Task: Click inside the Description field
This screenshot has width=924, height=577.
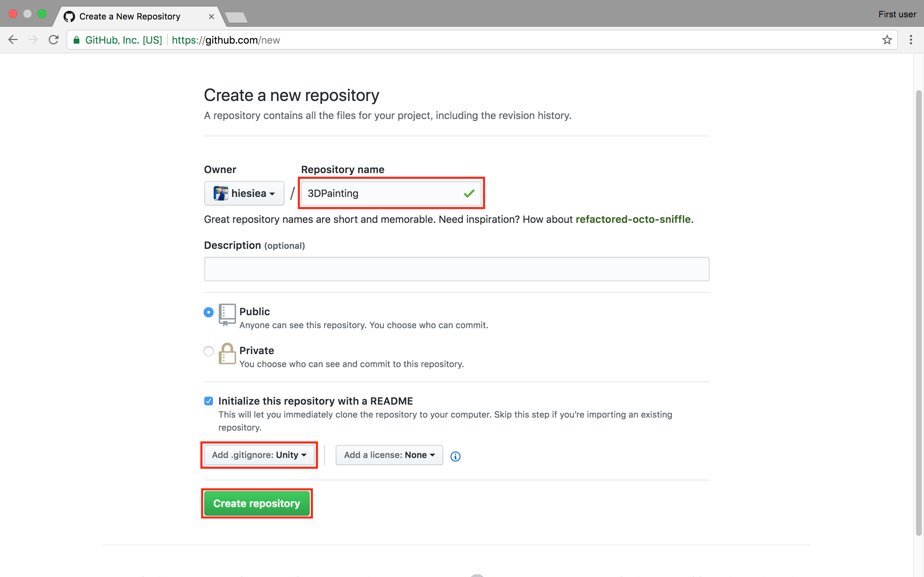Action: click(x=456, y=269)
